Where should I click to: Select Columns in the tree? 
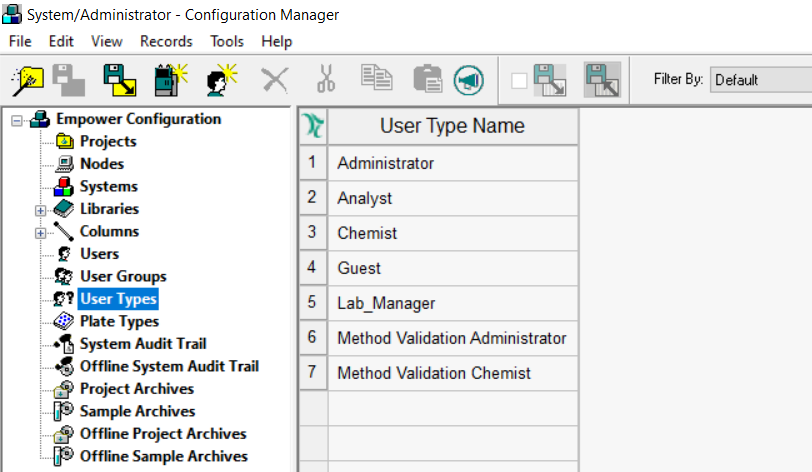[109, 231]
